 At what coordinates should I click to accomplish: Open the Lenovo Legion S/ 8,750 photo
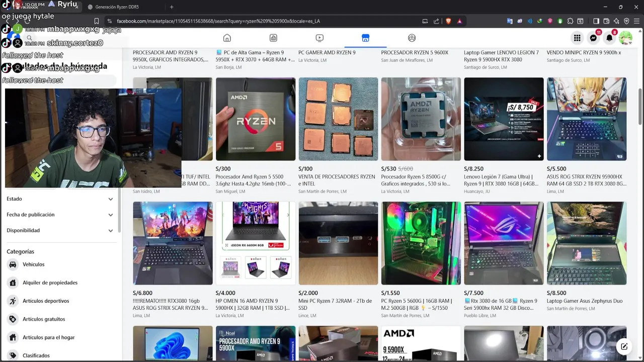point(504,119)
